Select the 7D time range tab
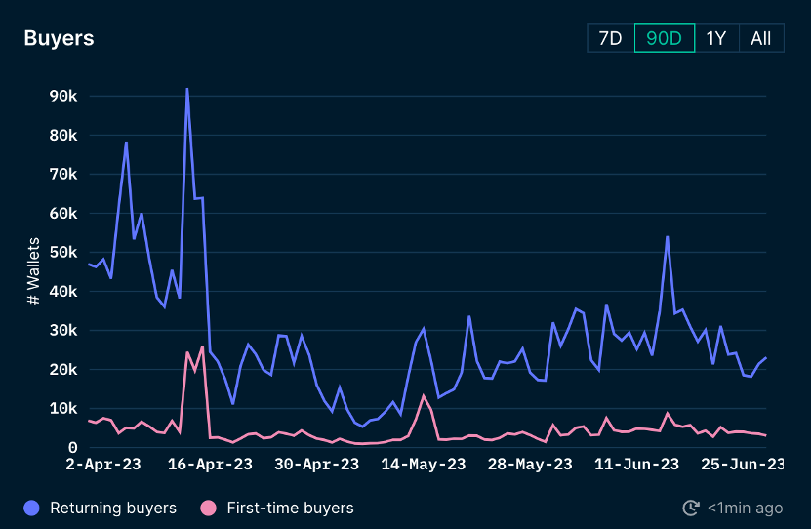The width and height of the screenshot is (812, 529). [x=611, y=38]
